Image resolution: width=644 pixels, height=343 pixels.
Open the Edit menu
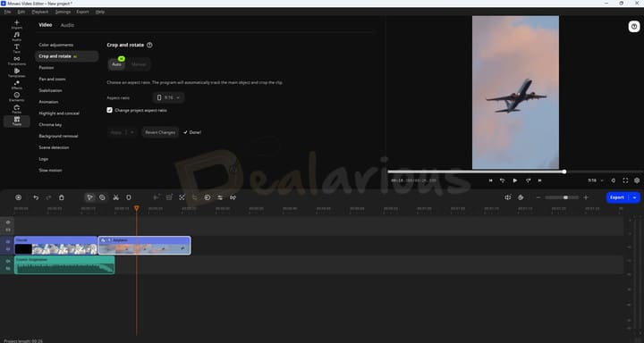[x=21, y=12]
